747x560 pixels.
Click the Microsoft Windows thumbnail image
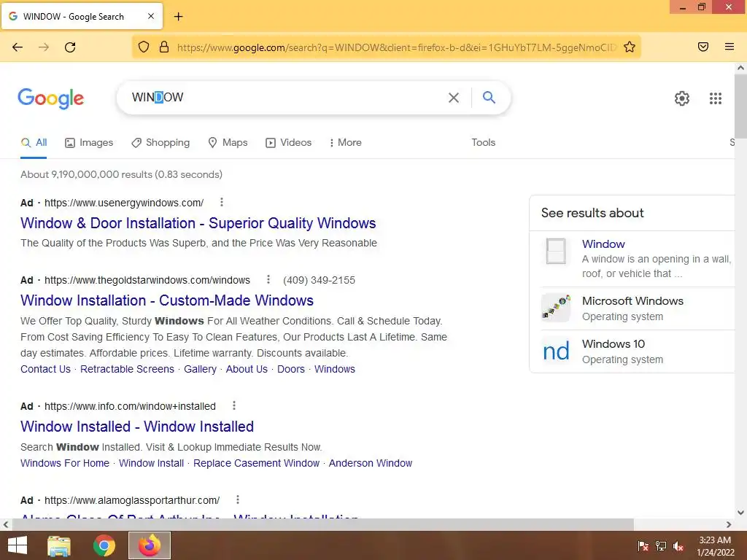[x=556, y=308]
